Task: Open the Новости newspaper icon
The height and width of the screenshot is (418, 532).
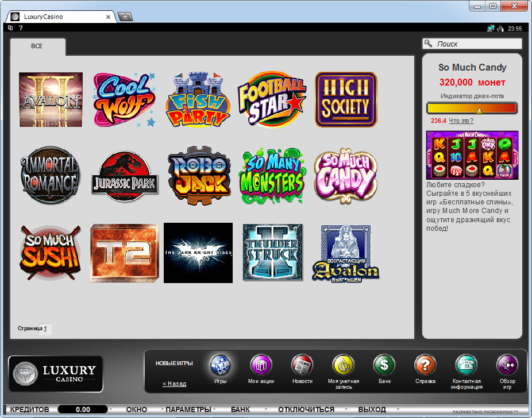Action: click(x=302, y=365)
